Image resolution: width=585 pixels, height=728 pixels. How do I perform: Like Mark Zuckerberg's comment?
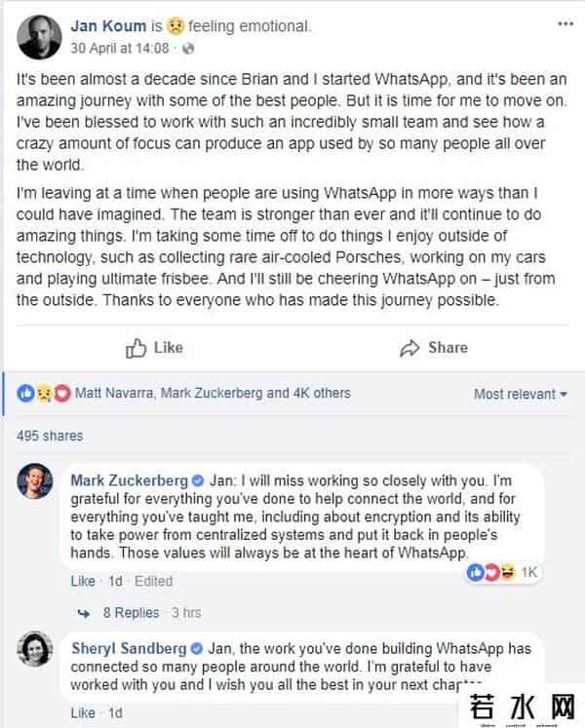tap(83, 581)
